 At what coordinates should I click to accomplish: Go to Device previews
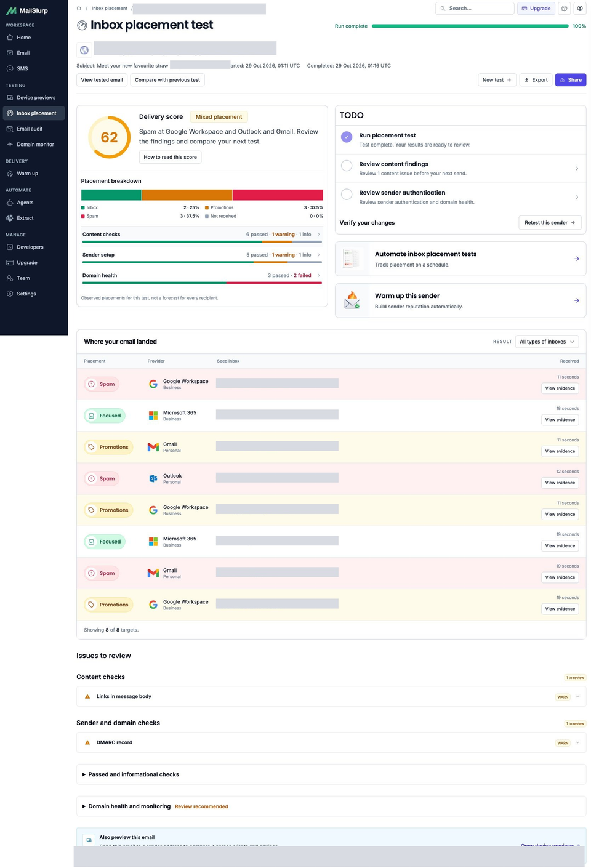point(34,98)
